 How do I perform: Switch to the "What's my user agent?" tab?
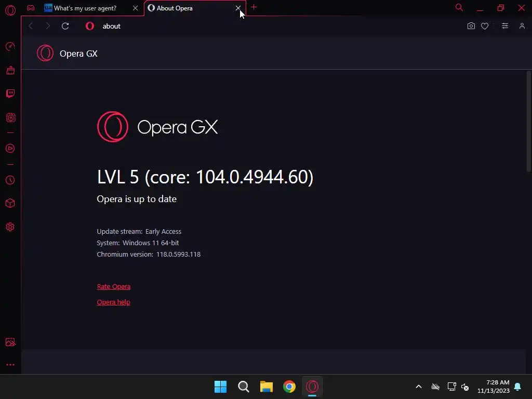pos(85,8)
